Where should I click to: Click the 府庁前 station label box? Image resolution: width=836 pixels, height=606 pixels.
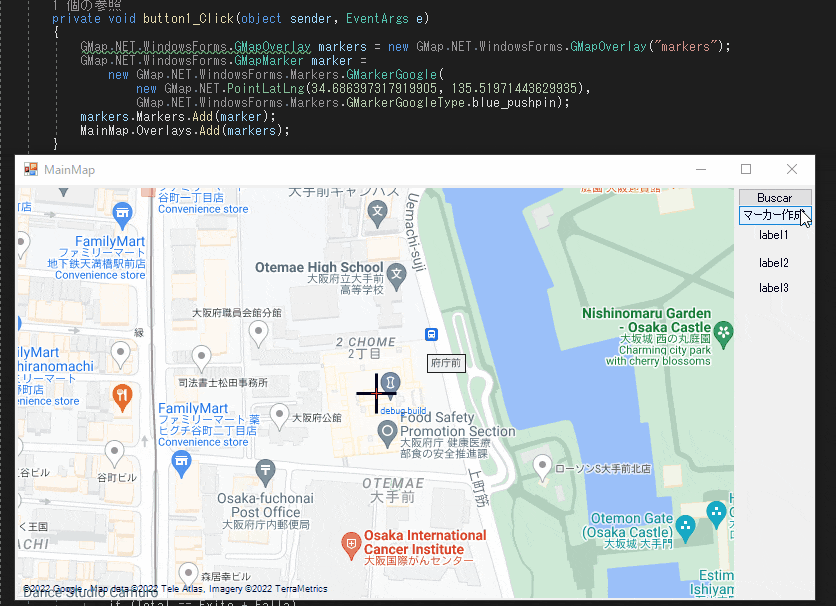click(x=446, y=363)
